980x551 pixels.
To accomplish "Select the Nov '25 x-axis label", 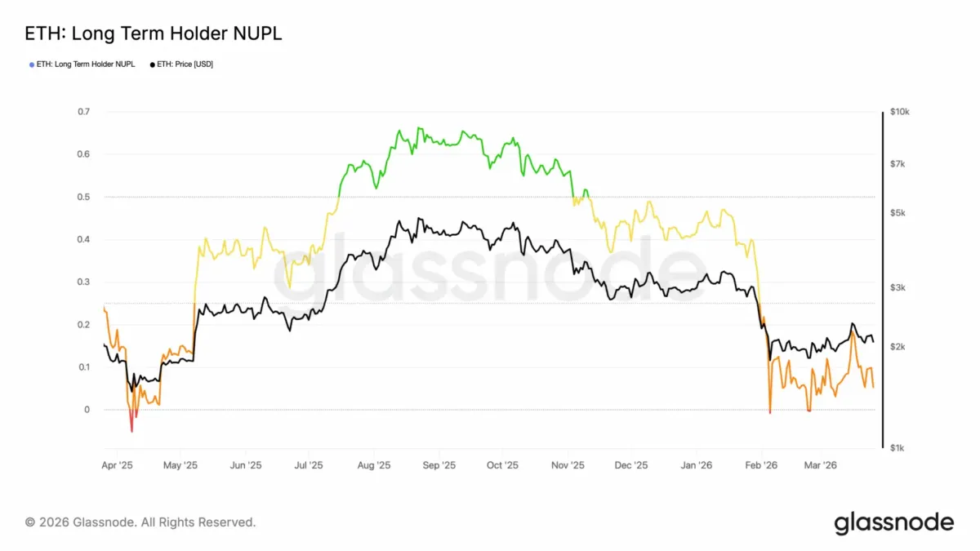I will point(568,465).
